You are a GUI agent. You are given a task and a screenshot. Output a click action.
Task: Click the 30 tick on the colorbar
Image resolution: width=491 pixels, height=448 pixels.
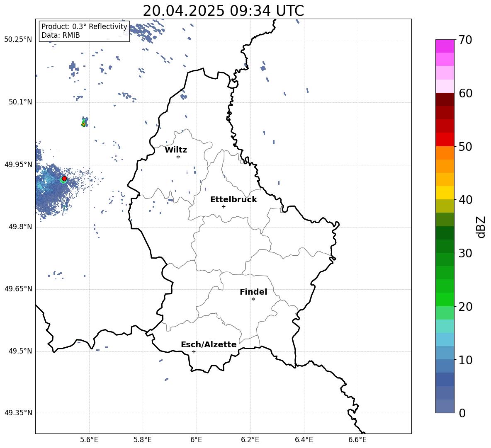pyautogui.click(x=466, y=253)
